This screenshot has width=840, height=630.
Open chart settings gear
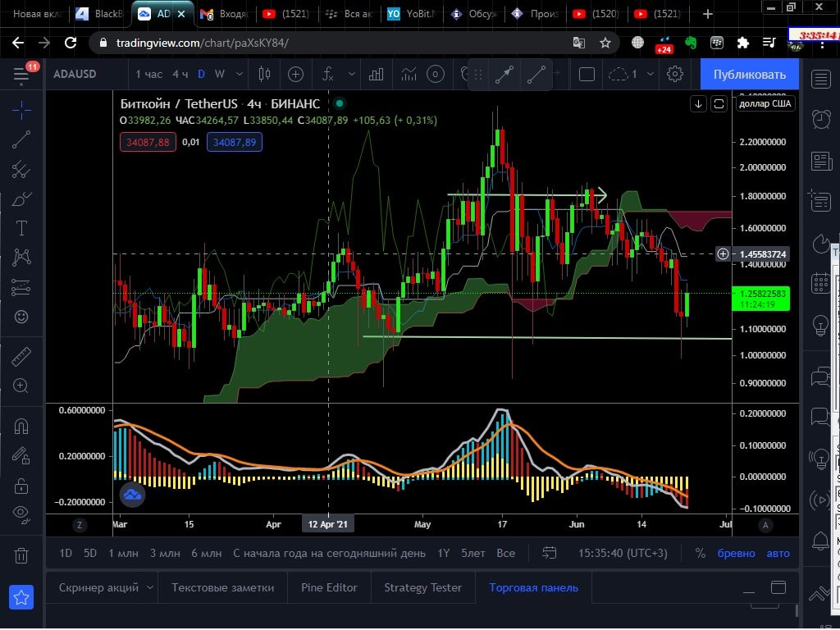[x=675, y=74]
